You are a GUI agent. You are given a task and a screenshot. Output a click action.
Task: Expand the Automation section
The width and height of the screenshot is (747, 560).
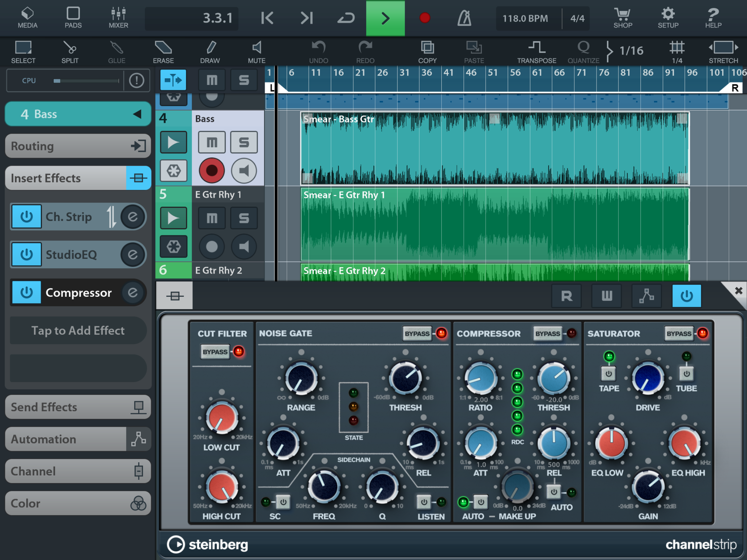pyautogui.click(x=78, y=439)
